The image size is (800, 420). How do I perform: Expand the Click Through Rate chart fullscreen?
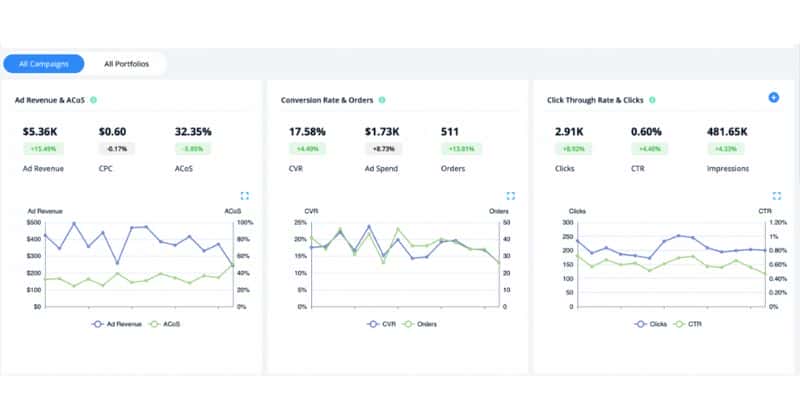[x=776, y=196]
